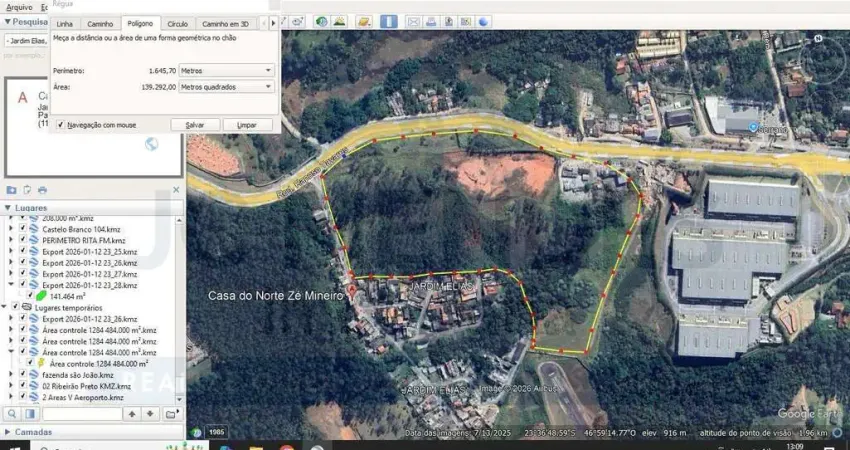The image size is (850, 450).
Task: Click the green polygon icon of 141.464 m²
Action: point(42,296)
